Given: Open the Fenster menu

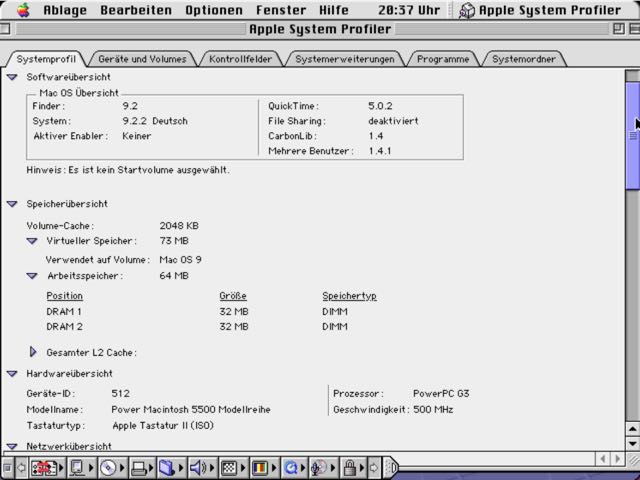Looking at the screenshot, I should tap(281, 10).
